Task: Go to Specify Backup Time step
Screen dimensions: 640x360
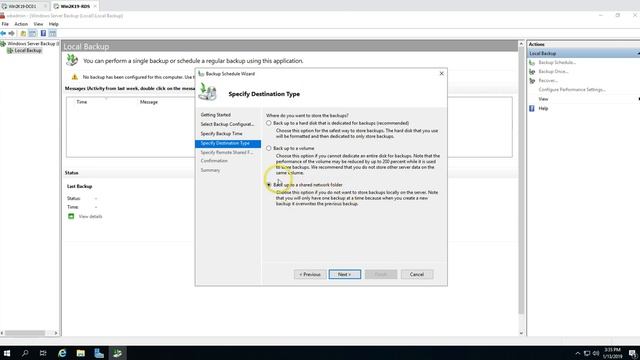Action: coord(221,133)
